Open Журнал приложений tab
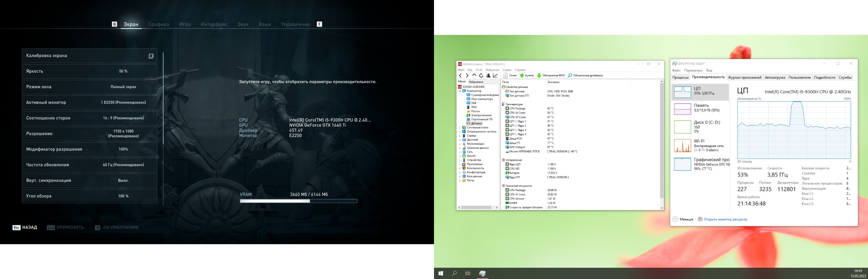The height and width of the screenshot is (279, 868). click(745, 77)
